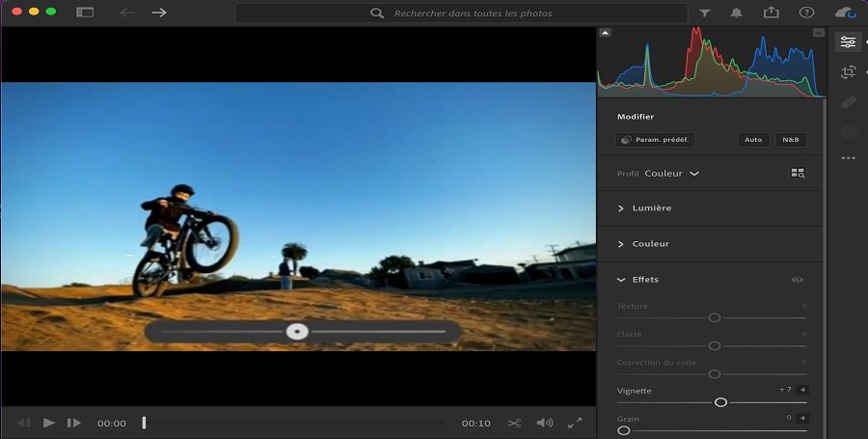Click the share export icon
The width and height of the screenshot is (868, 439).
click(772, 13)
